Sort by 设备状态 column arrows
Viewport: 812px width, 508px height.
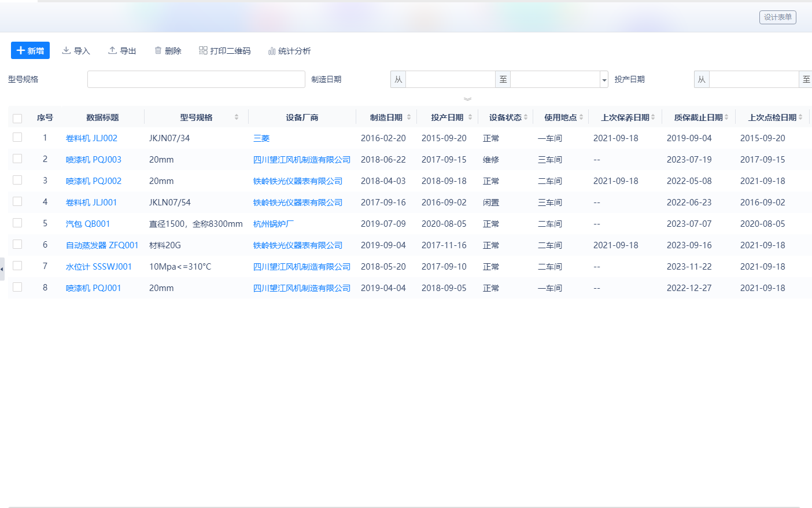pyautogui.click(x=526, y=117)
